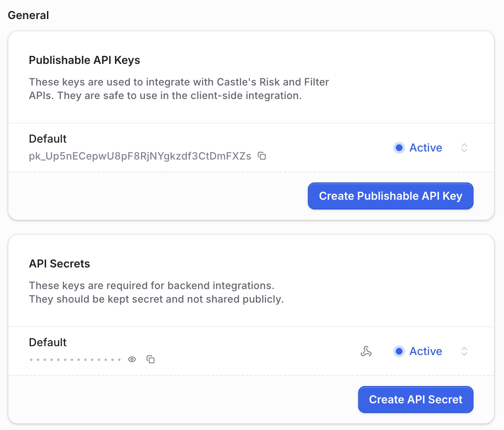Open the Active status dropdown for the publishable key
504x430 pixels.
pyautogui.click(x=464, y=148)
